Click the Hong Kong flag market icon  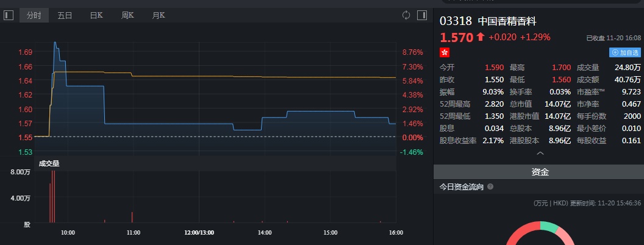pos(444,52)
